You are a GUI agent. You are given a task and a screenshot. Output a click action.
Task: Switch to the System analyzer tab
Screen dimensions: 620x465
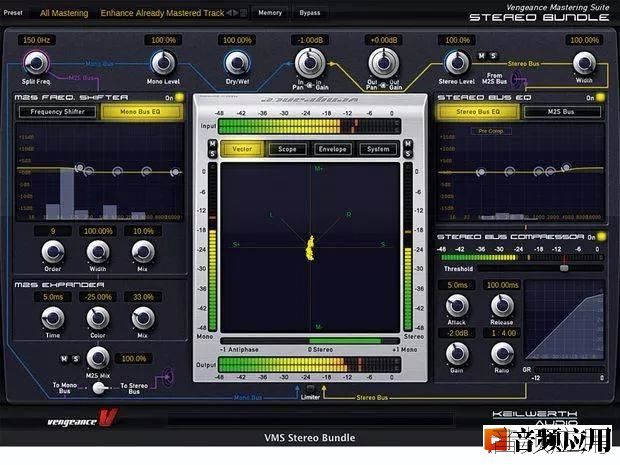[x=378, y=149]
